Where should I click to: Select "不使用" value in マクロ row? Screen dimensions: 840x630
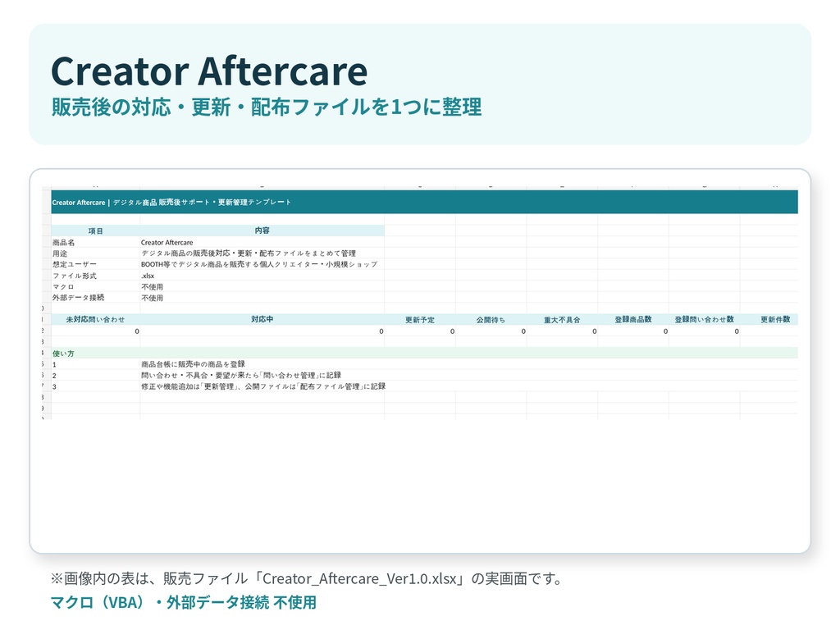tap(262, 286)
